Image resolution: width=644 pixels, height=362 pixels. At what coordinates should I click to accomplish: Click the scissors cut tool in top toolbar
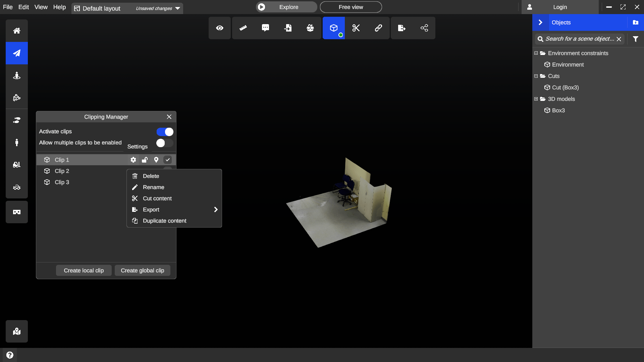[x=356, y=28]
